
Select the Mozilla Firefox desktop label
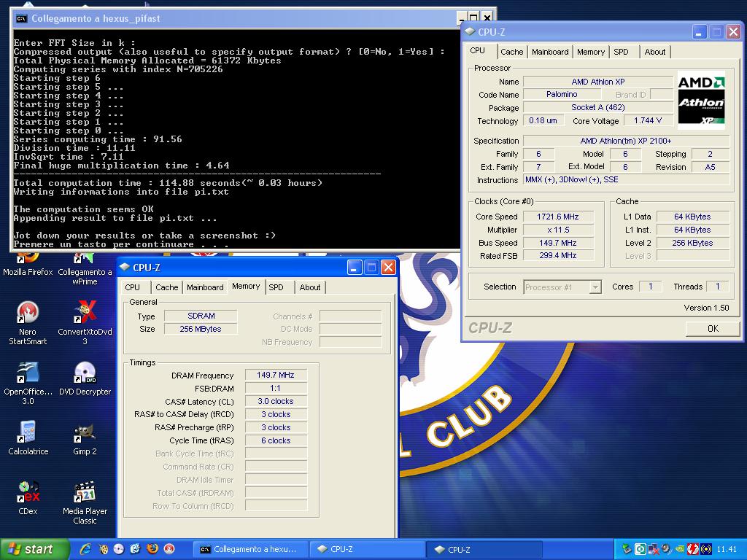(x=28, y=272)
